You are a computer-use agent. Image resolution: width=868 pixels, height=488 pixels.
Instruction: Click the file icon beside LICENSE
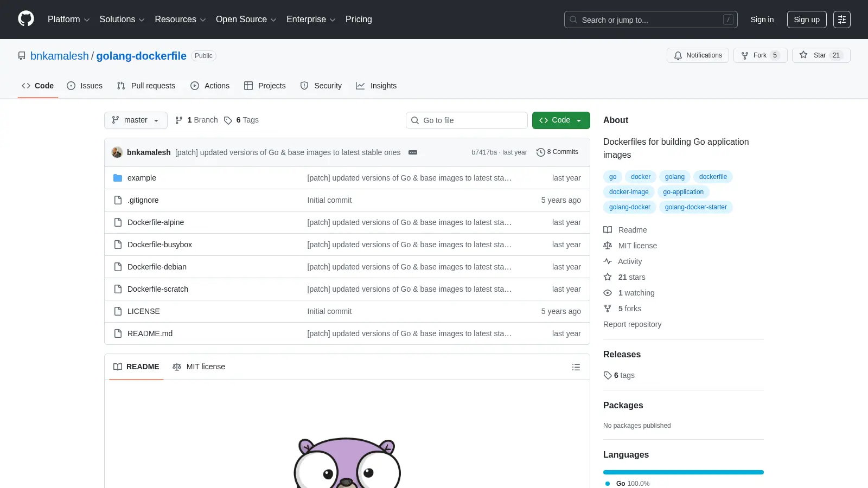click(118, 311)
